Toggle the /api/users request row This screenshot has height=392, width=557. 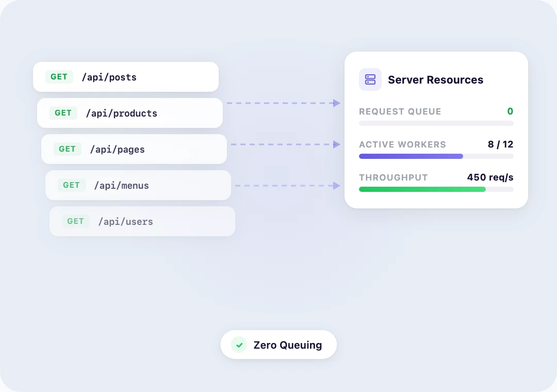142,221
